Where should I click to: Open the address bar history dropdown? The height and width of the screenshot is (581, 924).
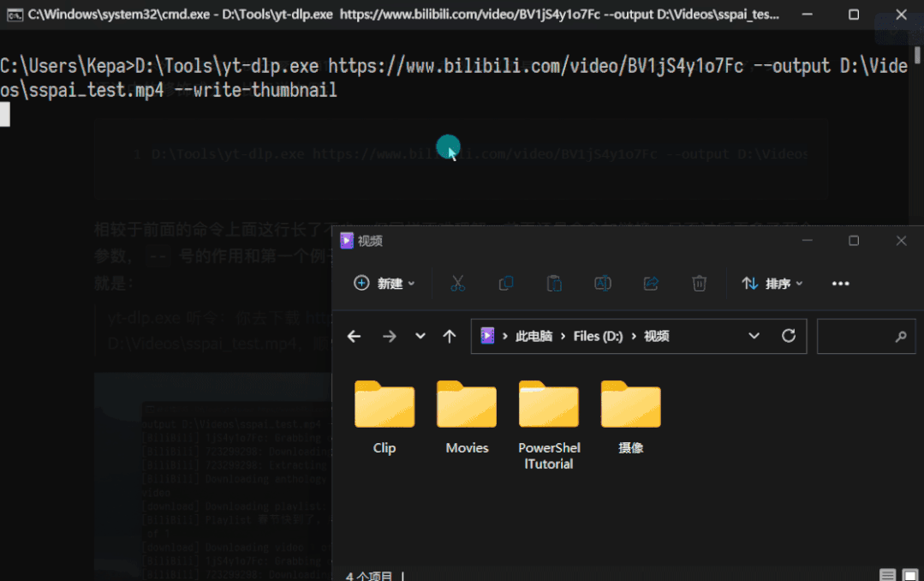pos(754,336)
